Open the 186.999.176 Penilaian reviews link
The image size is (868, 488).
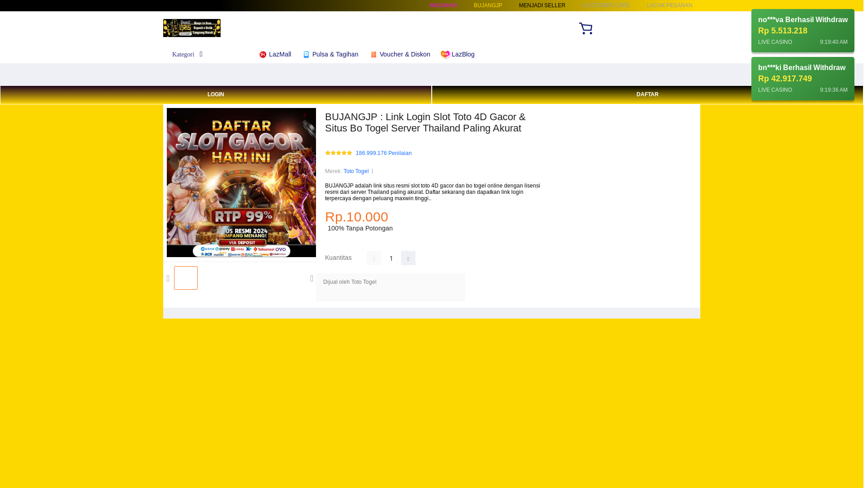(x=383, y=153)
